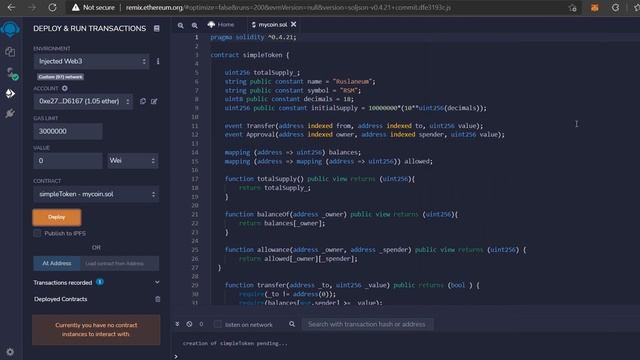
Task: Click the At Address button
Action: 57,263
